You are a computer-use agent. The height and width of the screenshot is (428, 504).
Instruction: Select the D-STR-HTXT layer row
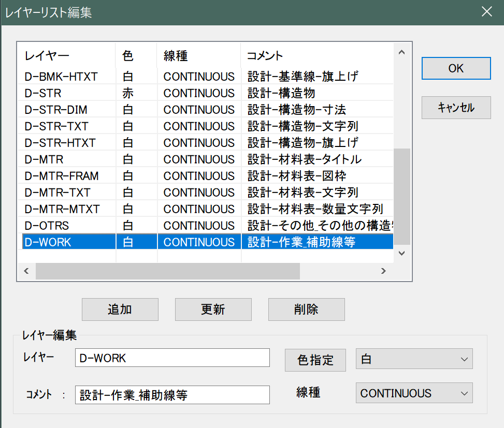(x=206, y=143)
